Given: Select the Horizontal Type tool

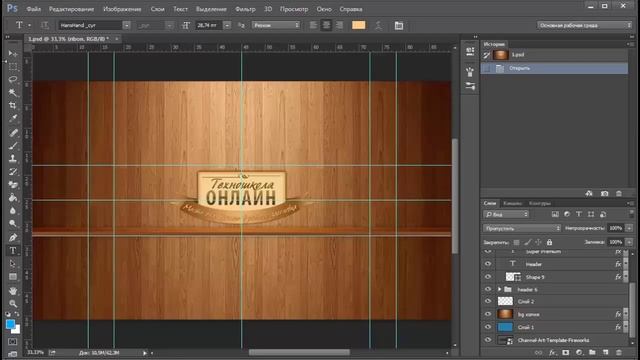Looking at the screenshot, I should click(x=13, y=250).
